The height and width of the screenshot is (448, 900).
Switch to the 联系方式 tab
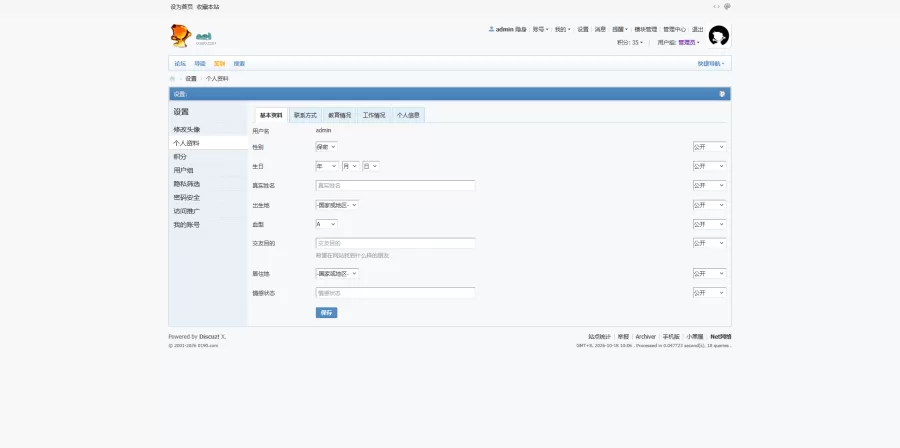coord(305,115)
